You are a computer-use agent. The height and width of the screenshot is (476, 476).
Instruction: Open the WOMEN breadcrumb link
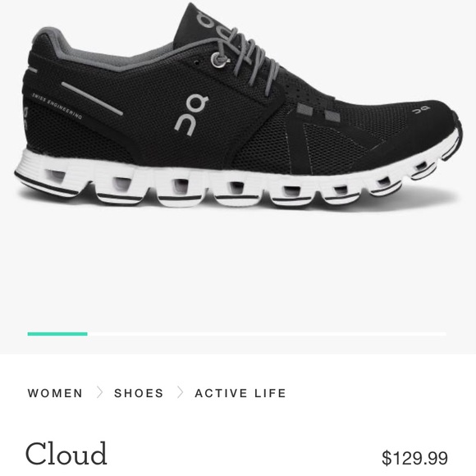pos(55,393)
